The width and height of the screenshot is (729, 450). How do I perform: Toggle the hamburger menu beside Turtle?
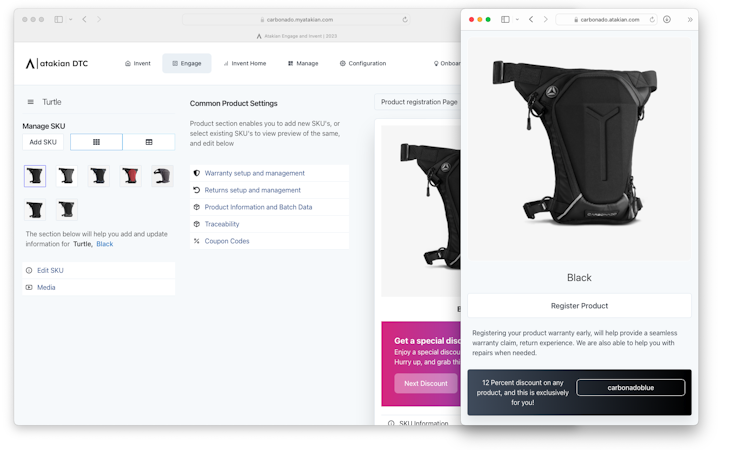[x=31, y=102]
